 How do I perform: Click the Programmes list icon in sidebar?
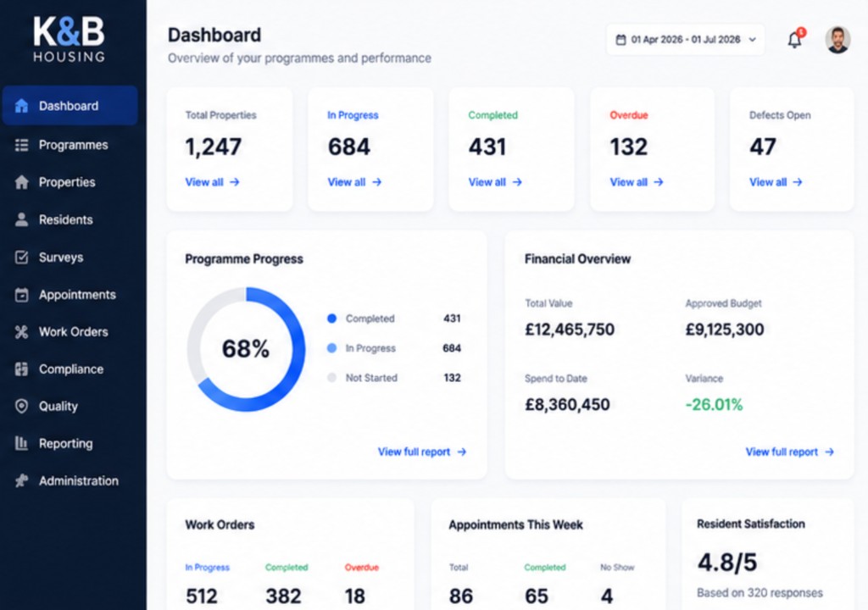(21, 145)
